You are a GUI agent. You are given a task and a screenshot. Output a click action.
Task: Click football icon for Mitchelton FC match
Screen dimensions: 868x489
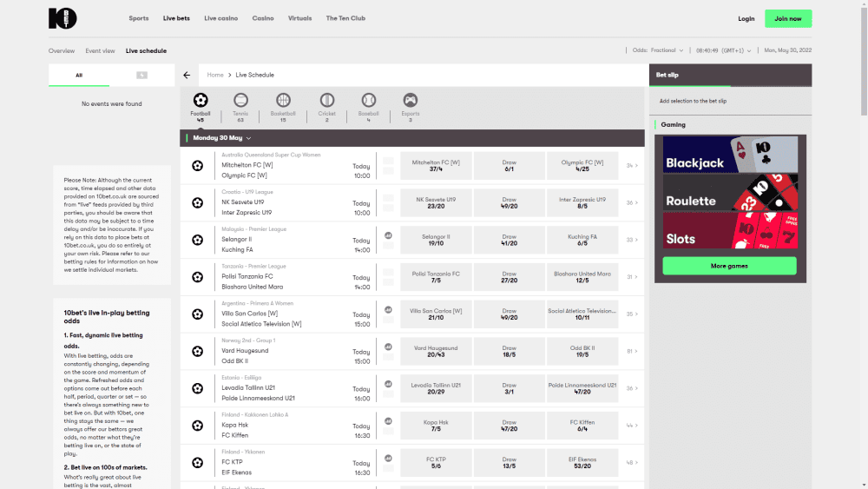point(198,166)
